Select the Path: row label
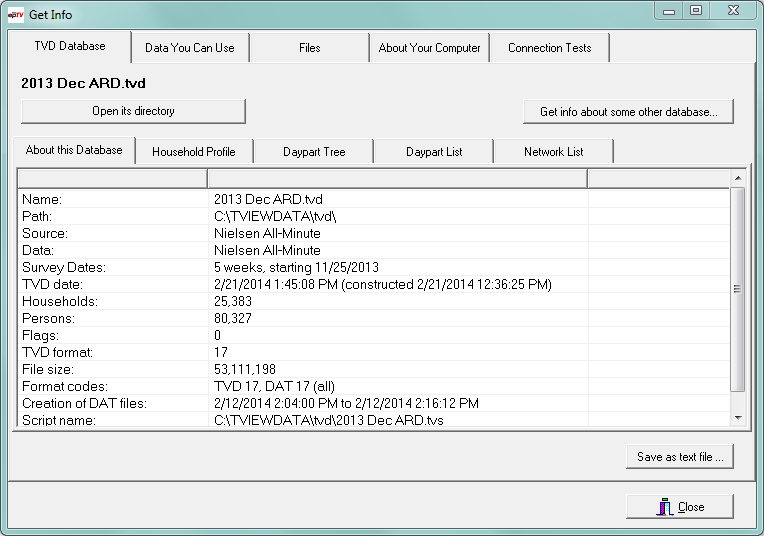764x536 pixels. (x=37, y=216)
